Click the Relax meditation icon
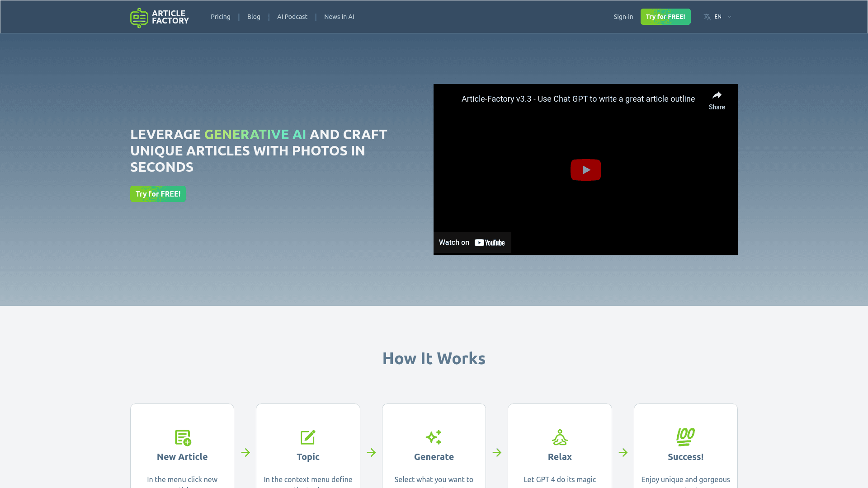The height and width of the screenshot is (488, 868). pos(560,437)
